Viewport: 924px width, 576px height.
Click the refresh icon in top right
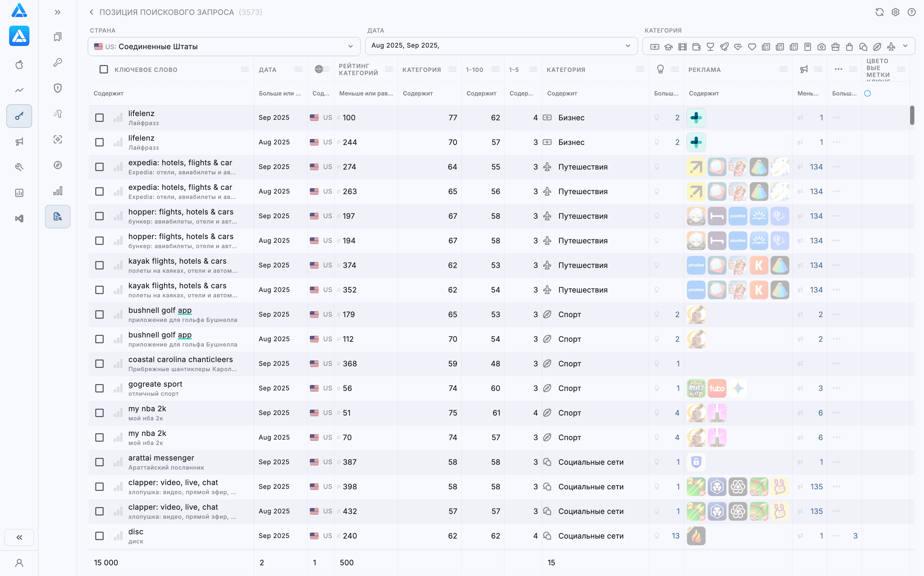pos(879,12)
